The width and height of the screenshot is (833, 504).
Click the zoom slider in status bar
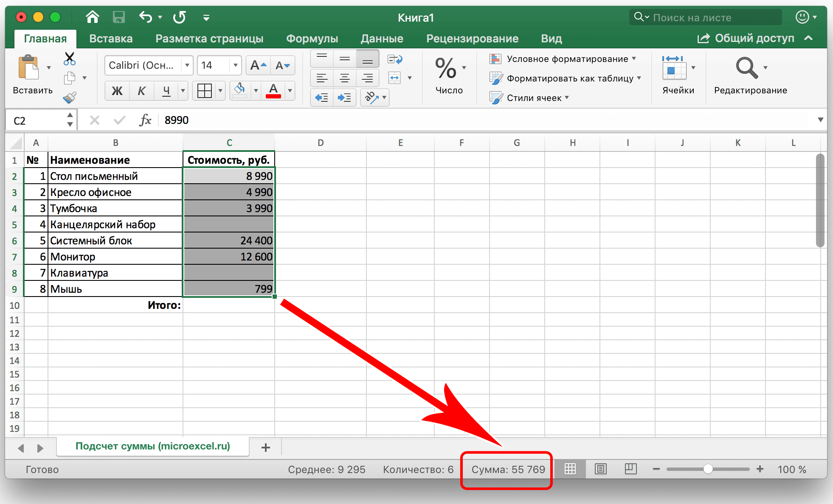(705, 468)
